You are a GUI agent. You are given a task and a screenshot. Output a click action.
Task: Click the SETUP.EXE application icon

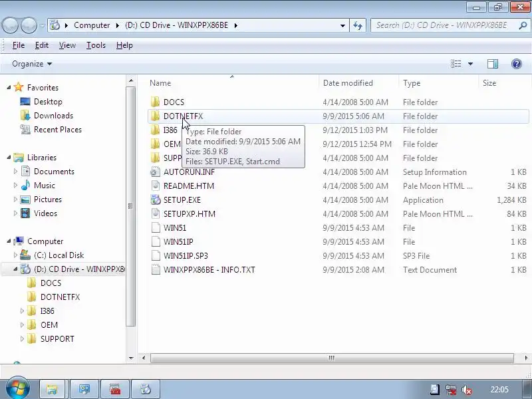(155, 199)
